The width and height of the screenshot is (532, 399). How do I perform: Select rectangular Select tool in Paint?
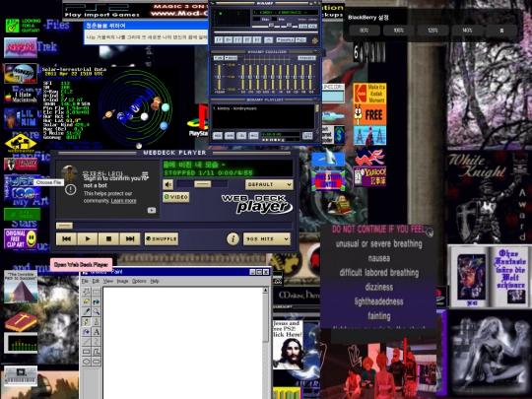97,292
